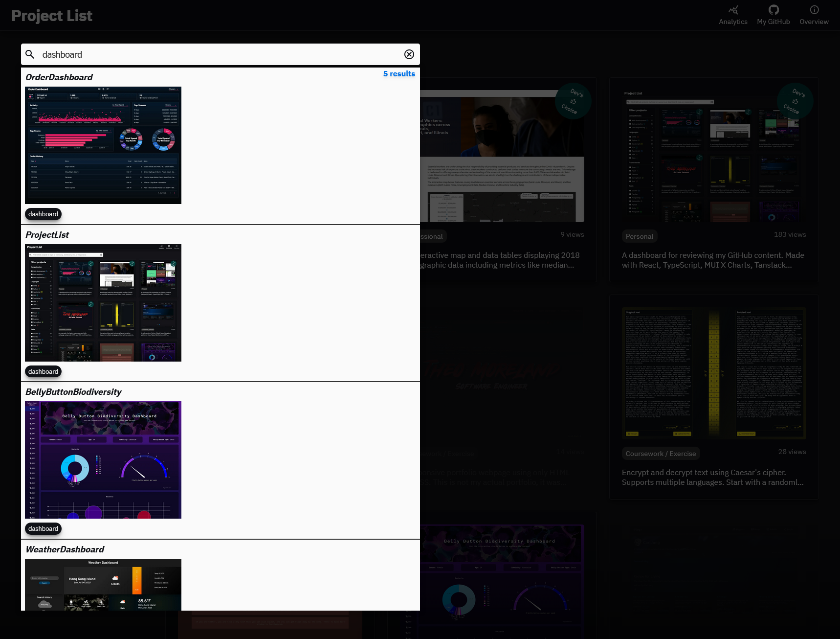This screenshot has height=639, width=840.
Task: Open the BellyButtonBiodiversity result title
Action: [x=73, y=392]
